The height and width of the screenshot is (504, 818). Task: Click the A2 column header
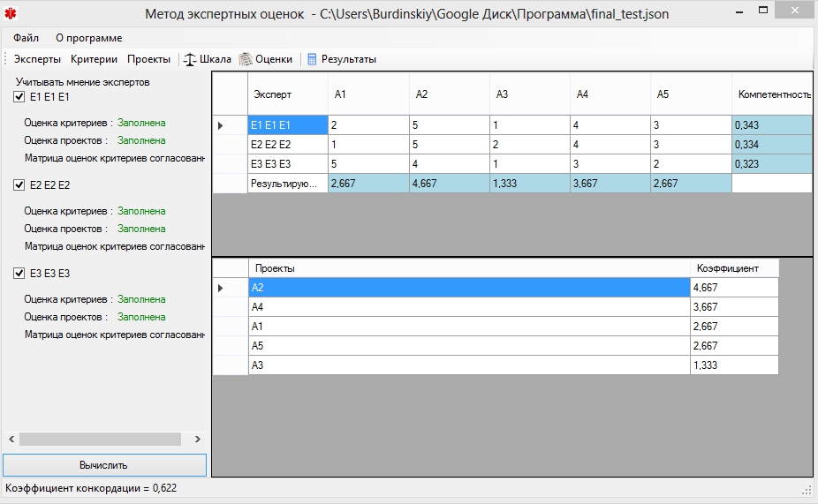pos(449,94)
